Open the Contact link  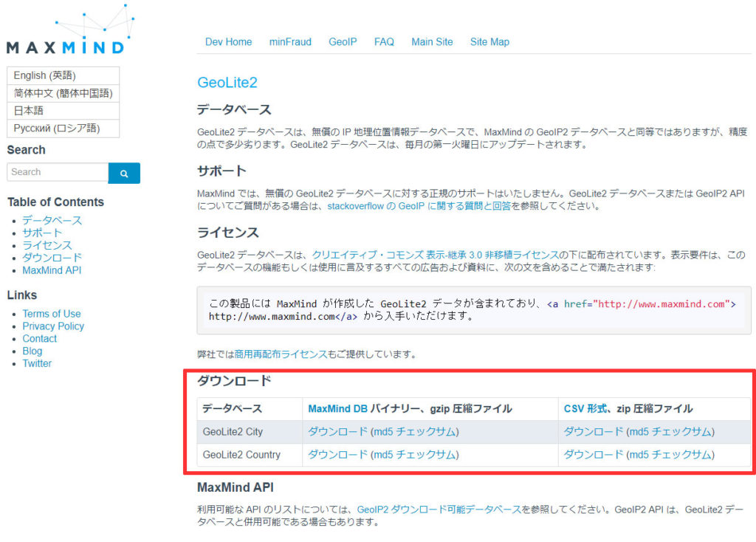point(40,339)
